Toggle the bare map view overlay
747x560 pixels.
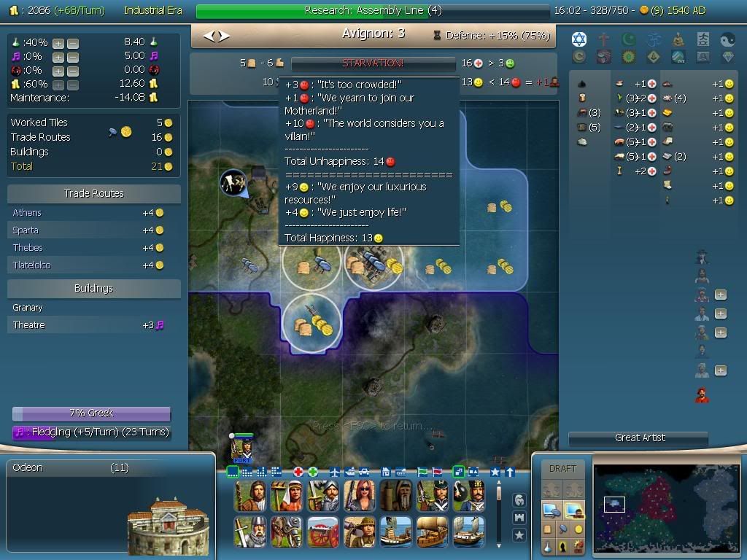tap(231, 472)
